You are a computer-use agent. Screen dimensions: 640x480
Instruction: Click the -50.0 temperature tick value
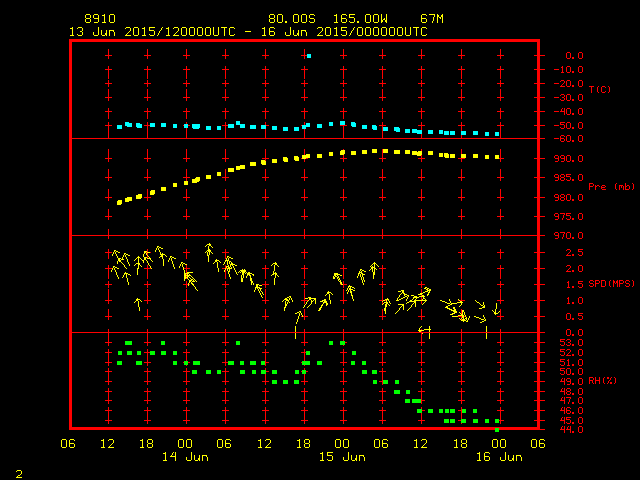[569, 126]
